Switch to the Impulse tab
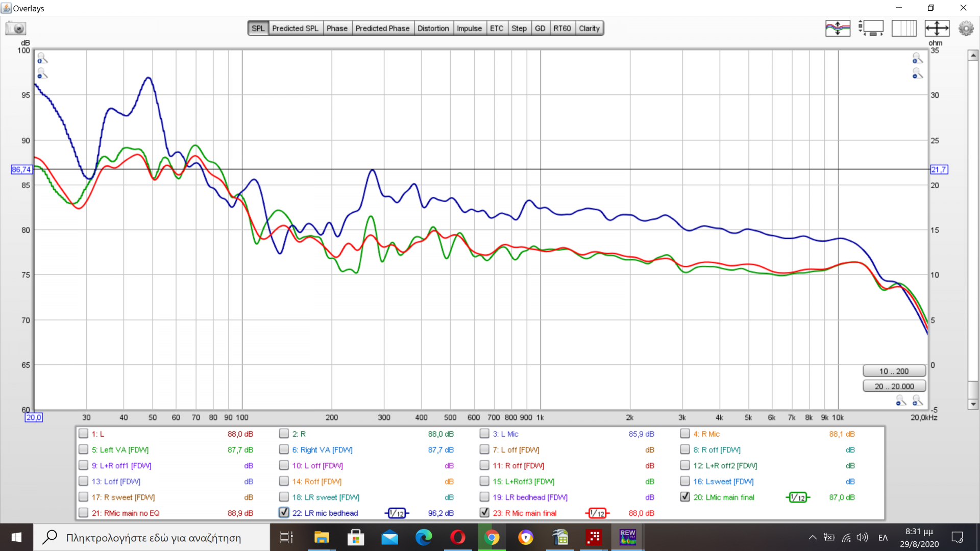The width and height of the screenshot is (980, 551). coord(469,28)
